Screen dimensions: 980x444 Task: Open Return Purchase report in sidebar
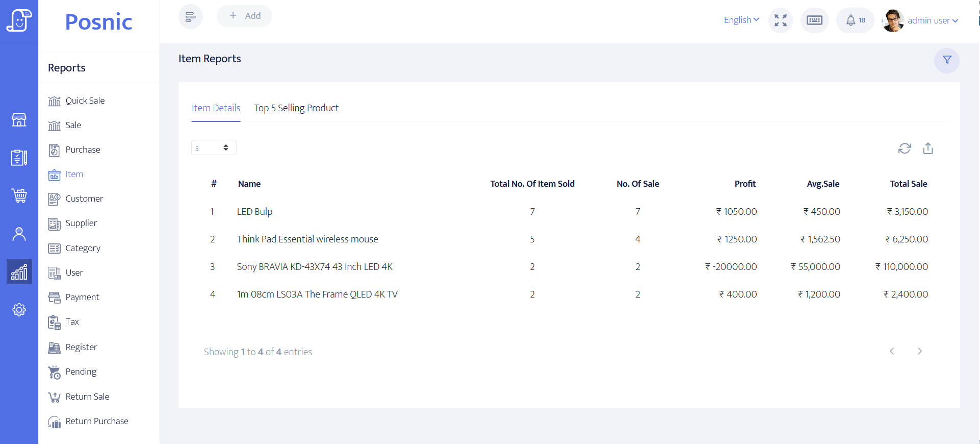click(x=97, y=421)
